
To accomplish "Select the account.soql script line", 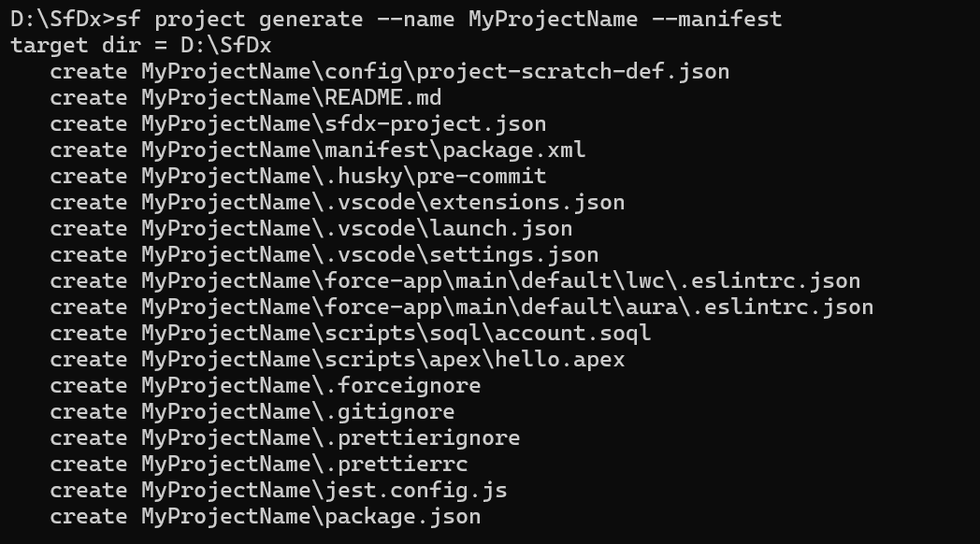I will pos(396,333).
